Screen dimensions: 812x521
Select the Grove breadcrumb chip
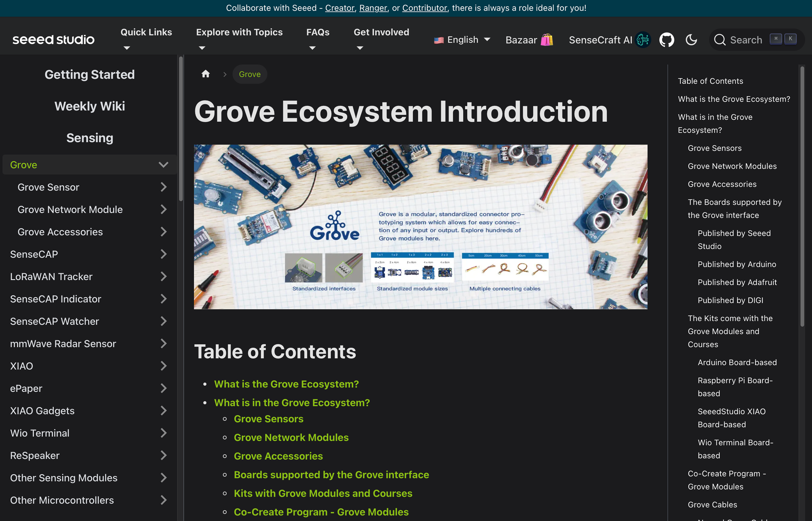[x=250, y=74]
